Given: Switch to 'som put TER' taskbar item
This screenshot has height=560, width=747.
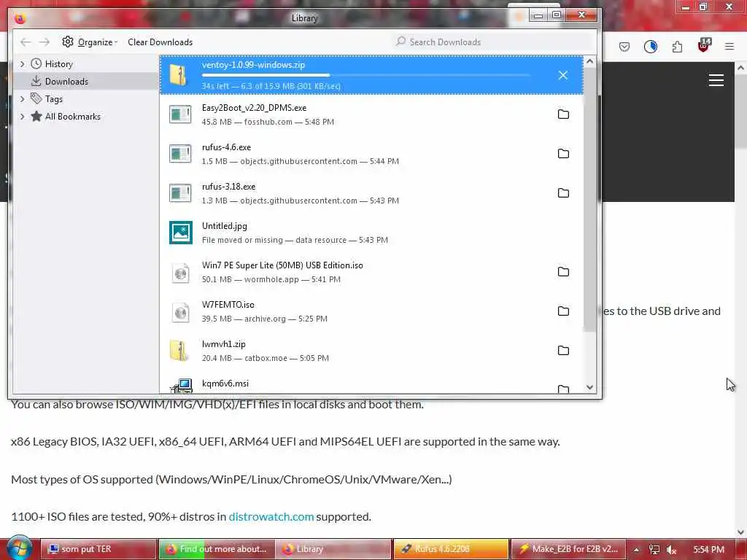Looking at the screenshot, I should point(98,549).
